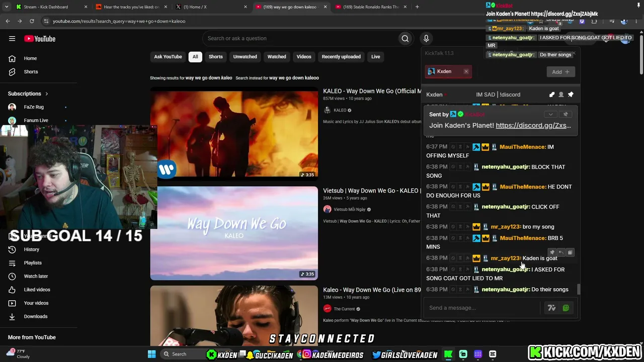
Task: Filter results by Videos chip
Action: [x=304, y=57]
